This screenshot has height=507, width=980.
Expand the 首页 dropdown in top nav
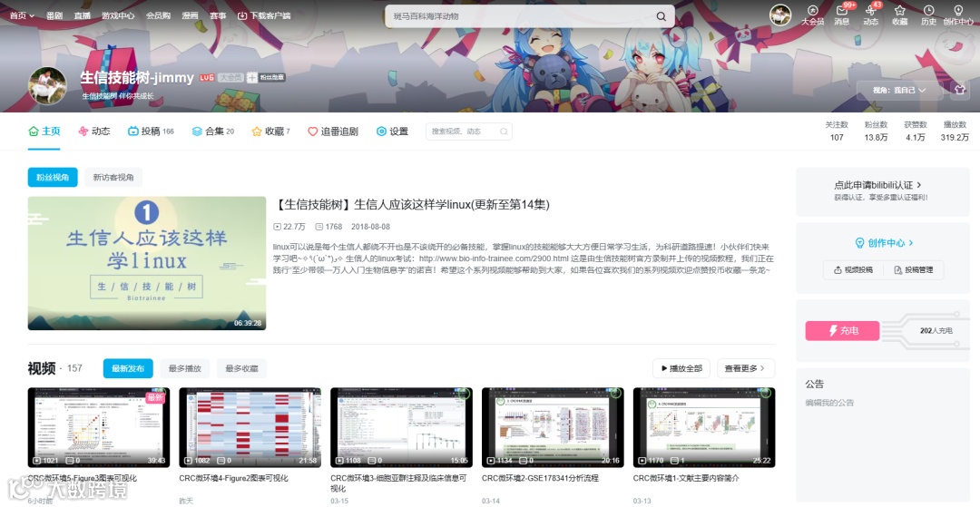[x=22, y=15]
